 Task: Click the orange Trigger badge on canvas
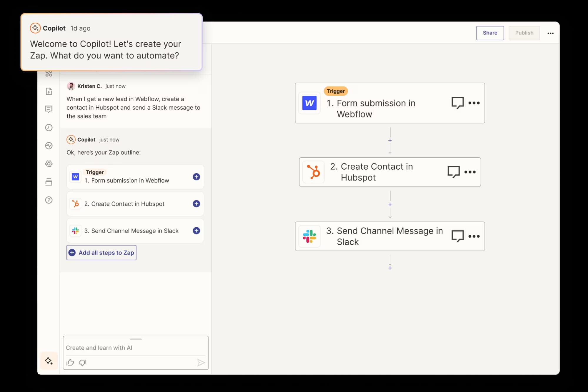tap(336, 91)
